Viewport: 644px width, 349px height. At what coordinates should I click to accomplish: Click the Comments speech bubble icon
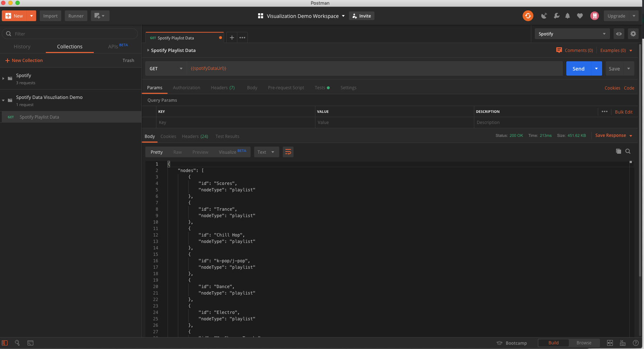559,50
